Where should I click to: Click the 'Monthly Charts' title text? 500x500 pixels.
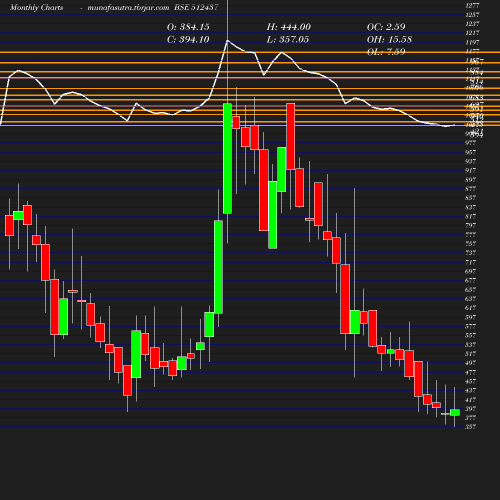point(36,8)
